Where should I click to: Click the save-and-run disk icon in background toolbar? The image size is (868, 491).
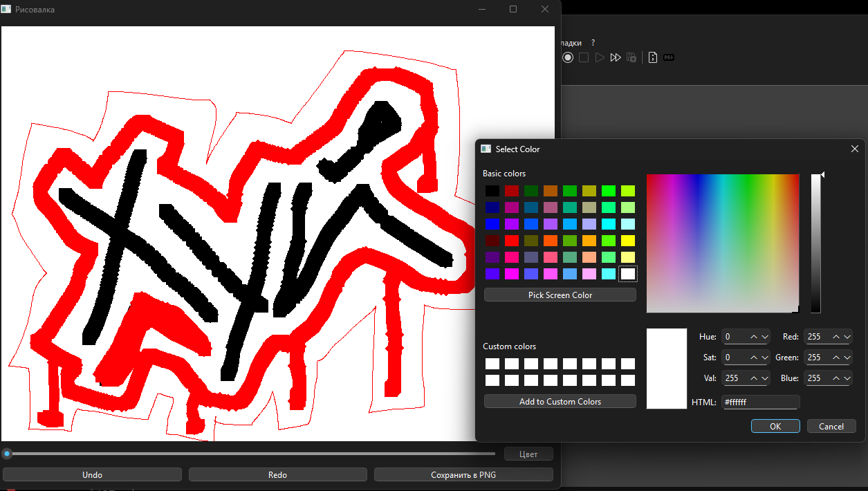(631, 57)
